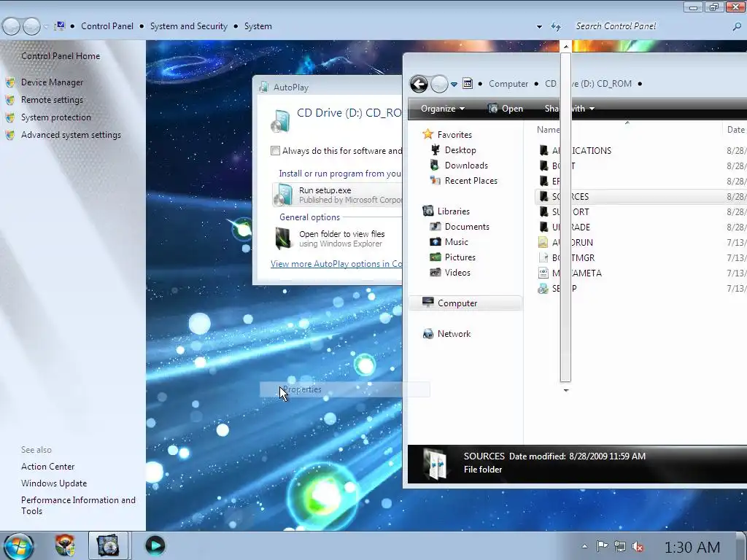Open System protection link

(55, 117)
